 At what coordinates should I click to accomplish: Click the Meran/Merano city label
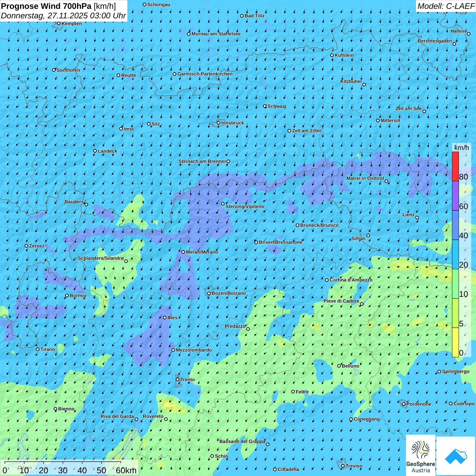pos(202,252)
